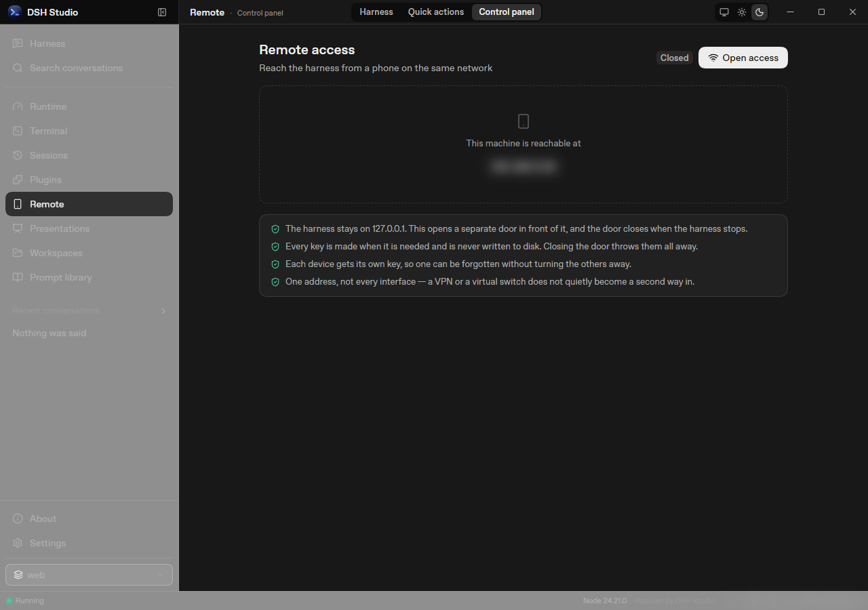Open the Plugins page
Screen dimensions: 868x610
89,180
